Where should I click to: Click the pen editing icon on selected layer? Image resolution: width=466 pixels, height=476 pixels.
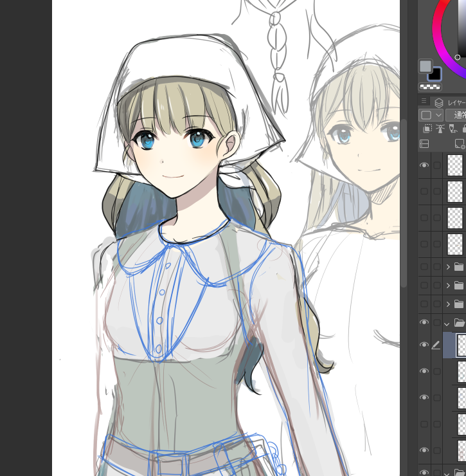click(x=436, y=345)
